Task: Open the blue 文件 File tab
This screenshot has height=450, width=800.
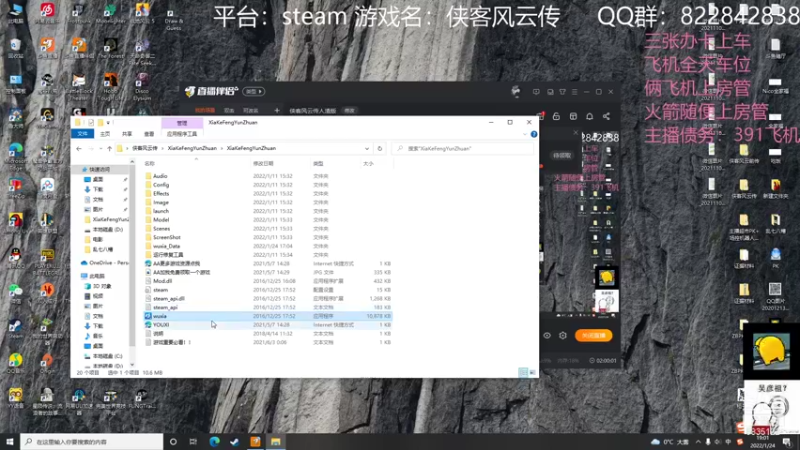Action: pyautogui.click(x=83, y=134)
